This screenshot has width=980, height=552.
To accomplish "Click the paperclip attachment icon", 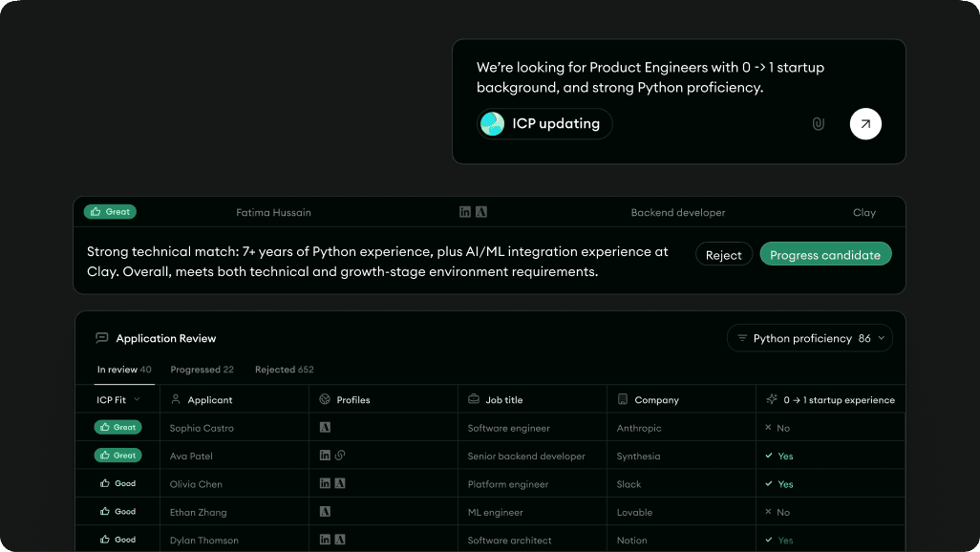I will point(818,124).
